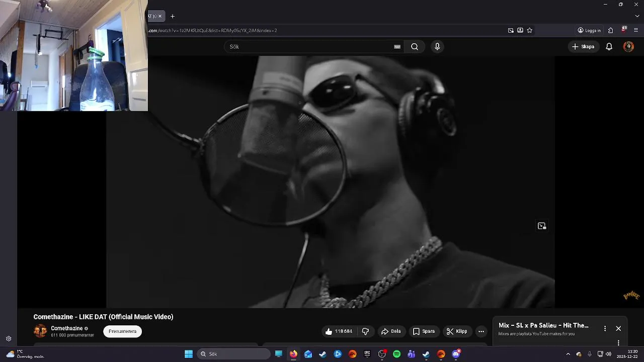This screenshot has width=644, height=362.
Task: Click the video title LIKE DAT text
Action: tap(103, 317)
